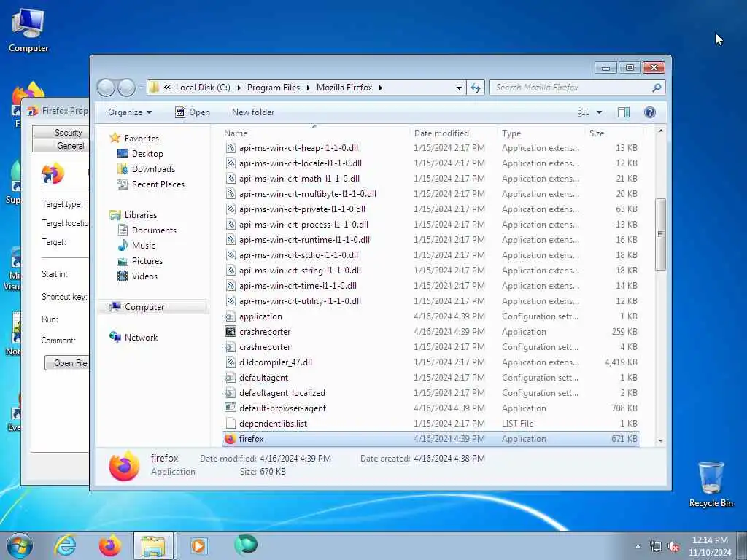Select api-ms-win-crt-heap-l1-1-0.dll file

pyautogui.click(x=298, y=148)
